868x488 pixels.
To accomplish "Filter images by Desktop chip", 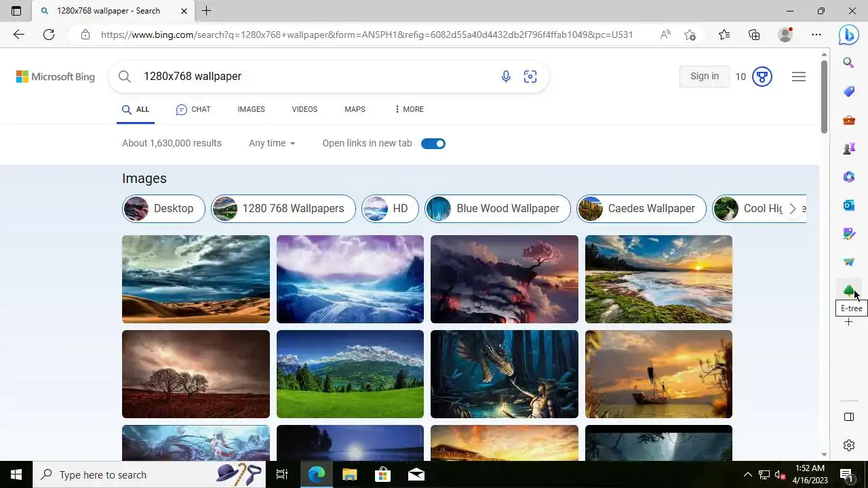I will click(163, 209).
